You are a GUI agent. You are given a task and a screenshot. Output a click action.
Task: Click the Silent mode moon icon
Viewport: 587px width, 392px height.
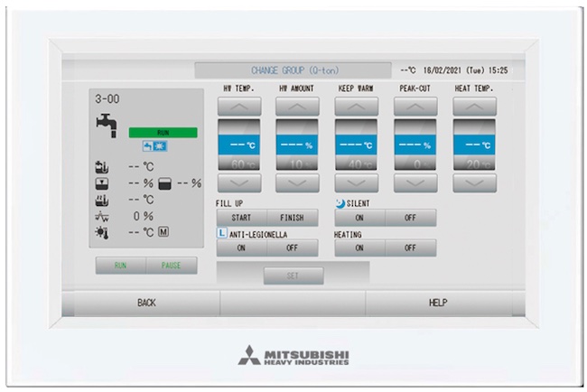point(340,203)
